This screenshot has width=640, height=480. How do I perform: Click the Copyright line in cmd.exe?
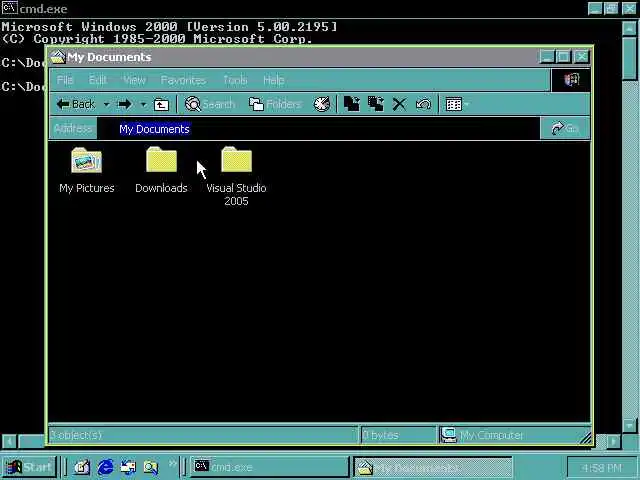pyautogui.click(x=157, y=39)
